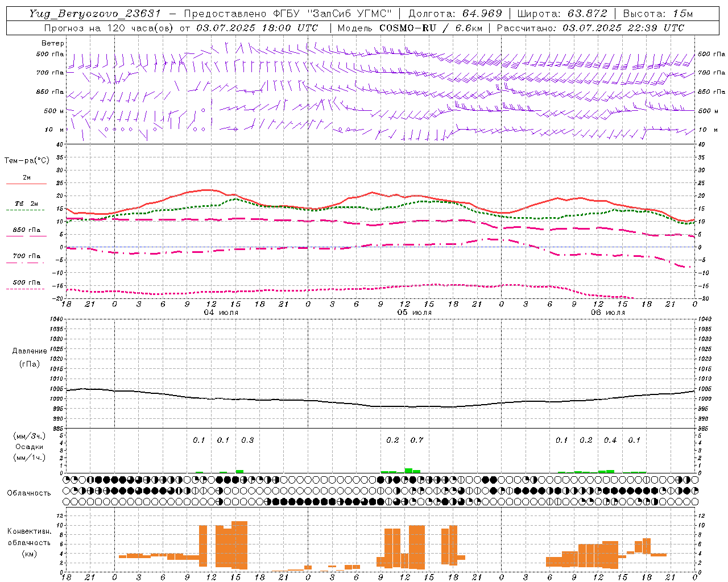Click the 0.4 precipitation value
This screenshot has height=582, width=728.
[x=610, y=440]
